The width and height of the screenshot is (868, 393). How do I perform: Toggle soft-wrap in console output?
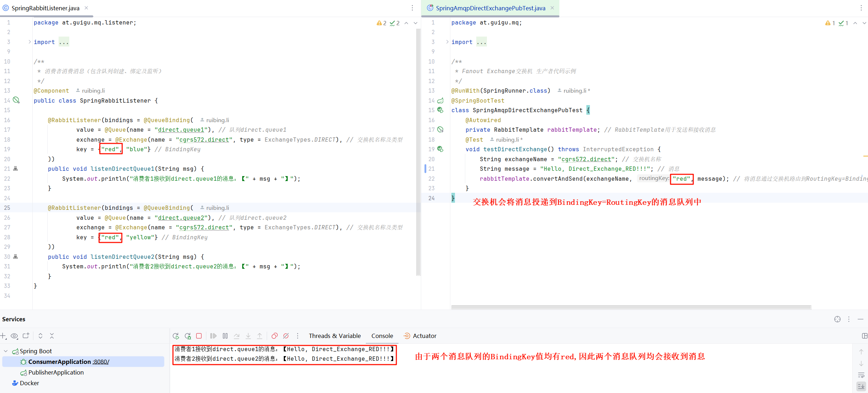[861, 375]
